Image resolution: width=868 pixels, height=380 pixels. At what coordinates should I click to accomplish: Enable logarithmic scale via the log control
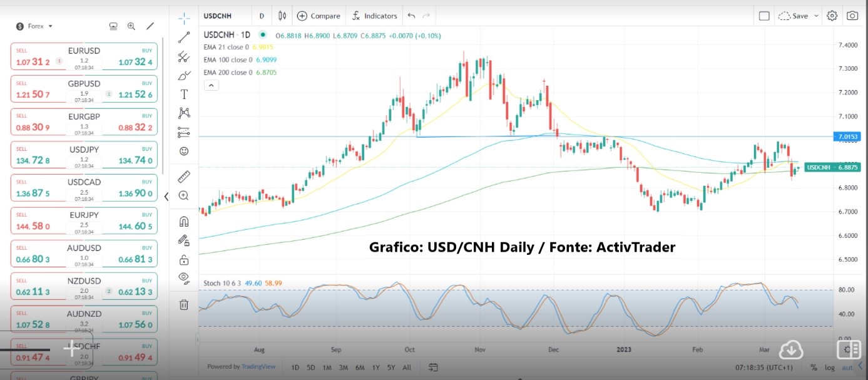[x=829, y=367]
